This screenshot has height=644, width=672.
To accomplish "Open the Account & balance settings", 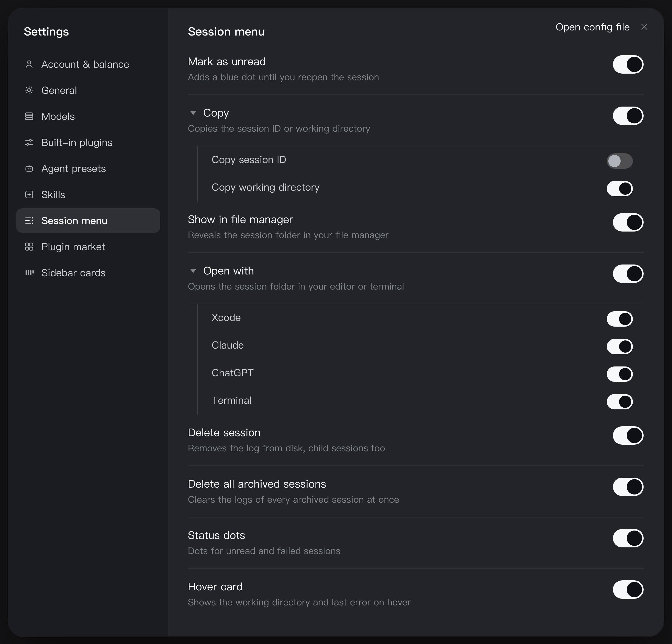I will (88, 64).
